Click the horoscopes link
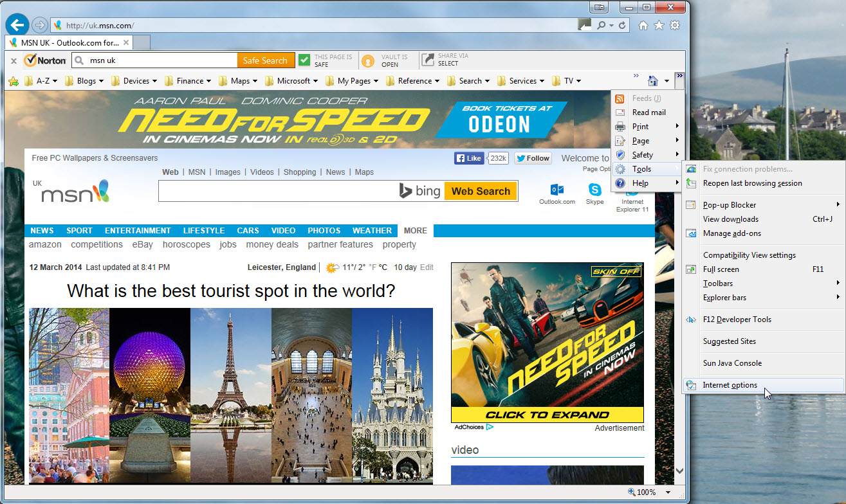The width and height of the screenshot is (846, 504). pyautogui.click(x=187, y=245)
